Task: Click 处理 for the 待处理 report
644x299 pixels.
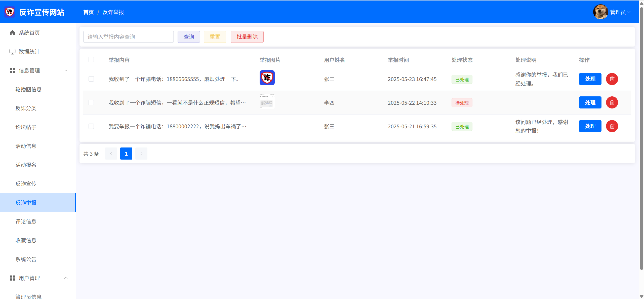Action: pos(590,102)
